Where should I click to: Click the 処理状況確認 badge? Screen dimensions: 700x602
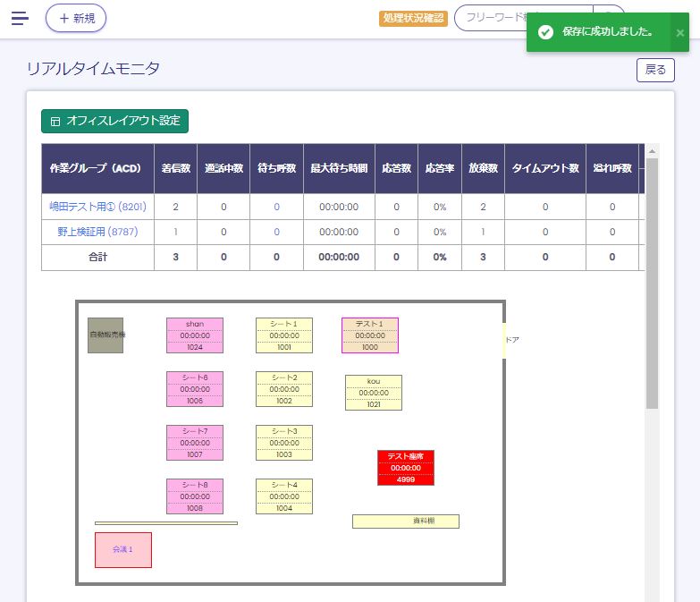tap(413, 18)
